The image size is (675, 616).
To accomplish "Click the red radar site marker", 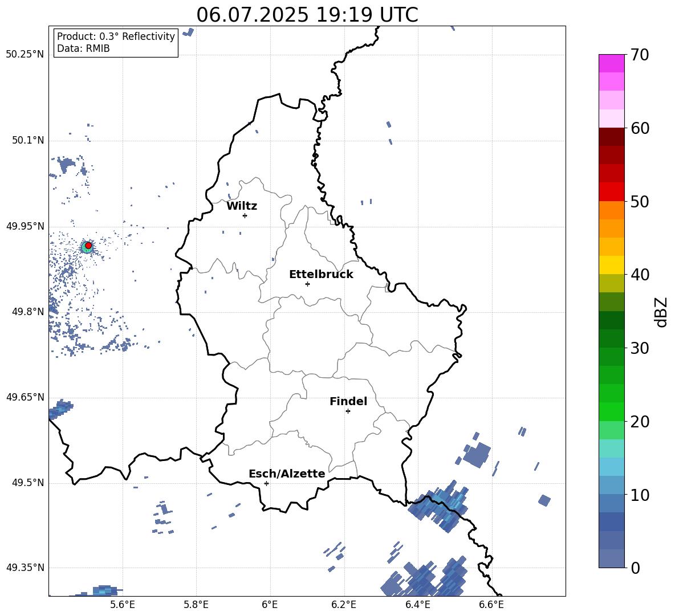I will point(88,246).
